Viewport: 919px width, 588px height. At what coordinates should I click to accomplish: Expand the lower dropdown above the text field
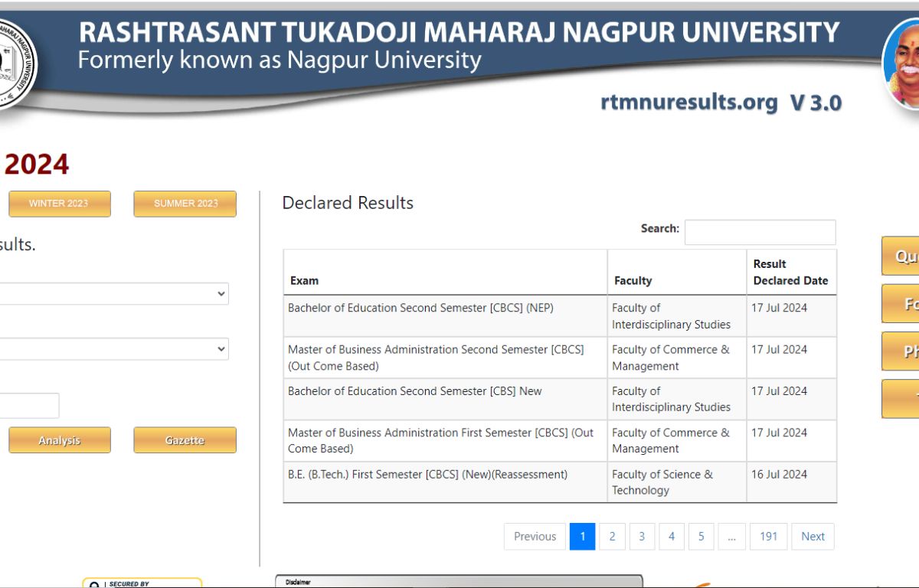pos(113,349)
